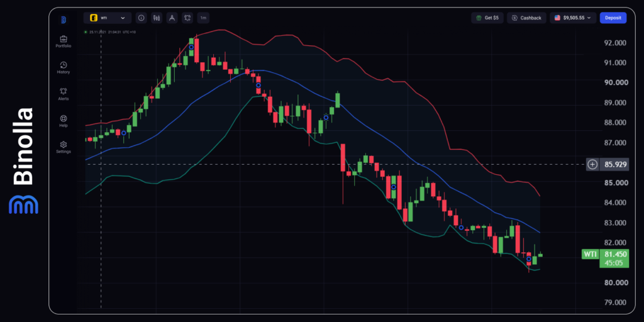Open the Cashback offer
This screenshot has height=322, width=644.
click(x=526, y=18)
